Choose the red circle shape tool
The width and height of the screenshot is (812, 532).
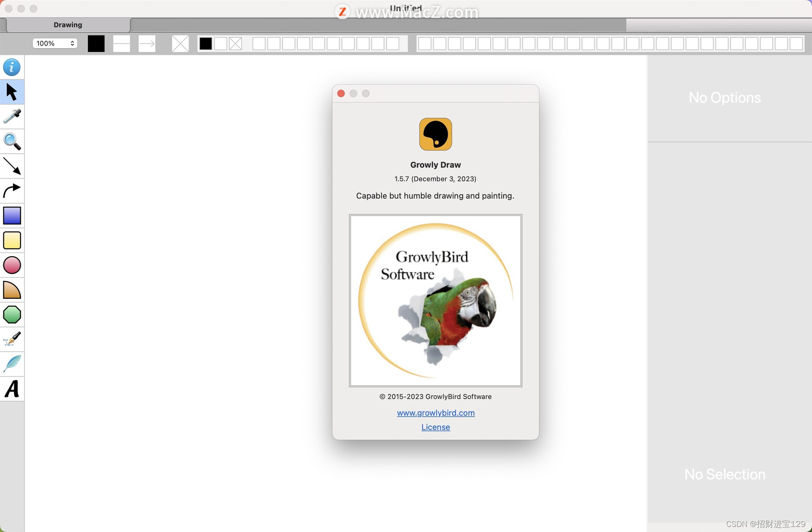pyautogui.click(x=12, y=265)
